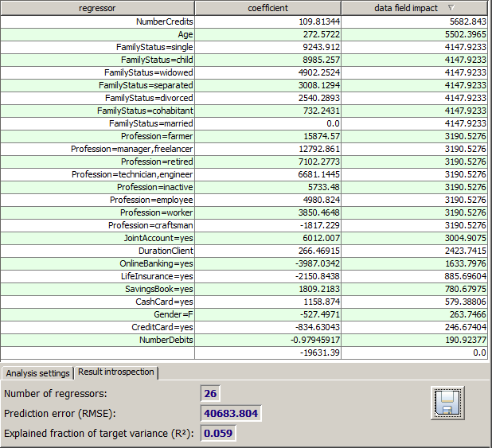Click the Explained fraction R² value field
This screenshot has height=448, width=492.
pyautogui.click(x=219, y=433)
